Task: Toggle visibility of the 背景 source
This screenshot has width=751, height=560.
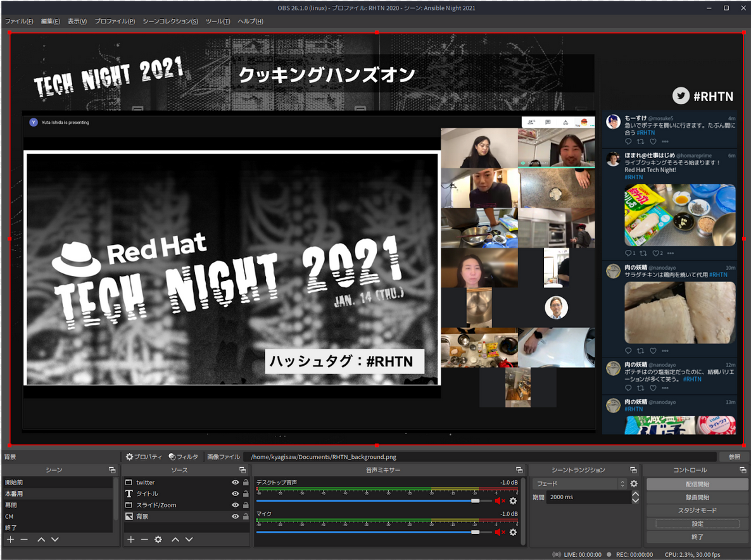Action: click(x=235, y=516)
